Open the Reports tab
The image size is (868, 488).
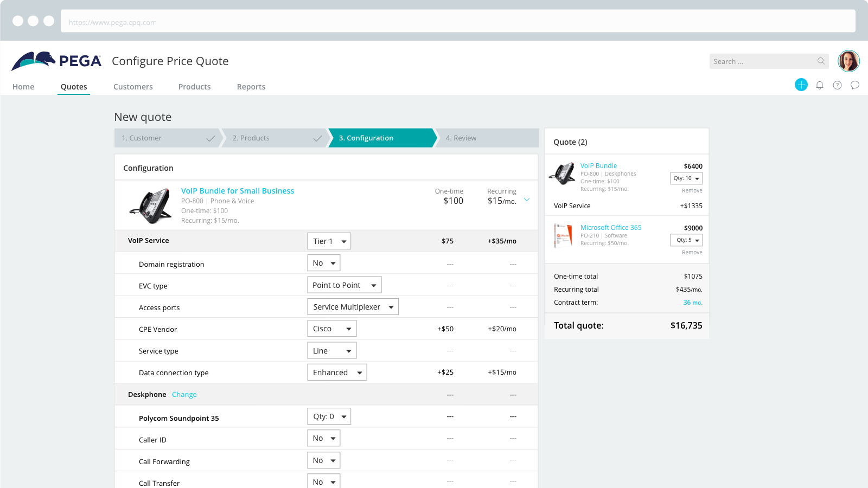pyautogui.click(x=251, y=87)
